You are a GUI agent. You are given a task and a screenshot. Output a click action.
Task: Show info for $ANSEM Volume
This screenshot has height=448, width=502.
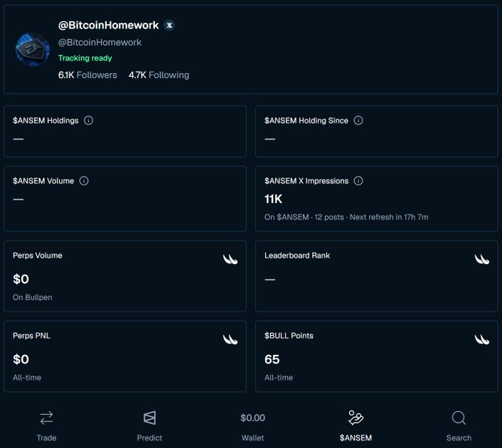pyautogui.click(x=84, y=181)
